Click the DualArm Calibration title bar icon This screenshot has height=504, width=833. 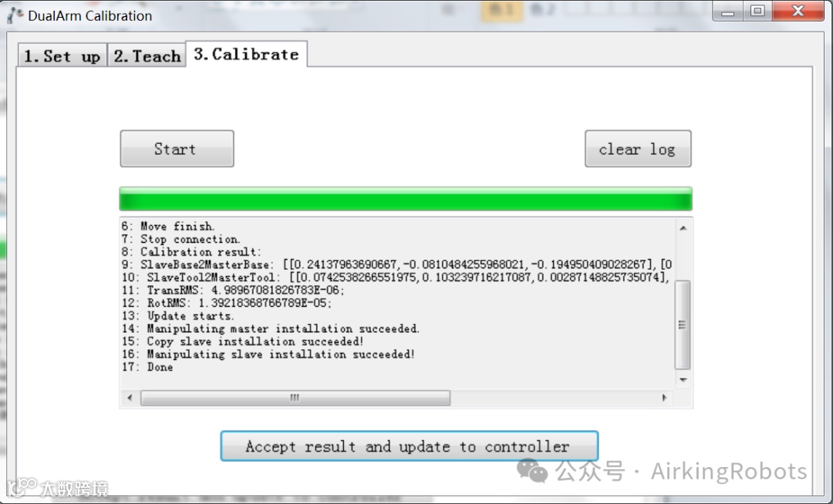pos(15,15)
